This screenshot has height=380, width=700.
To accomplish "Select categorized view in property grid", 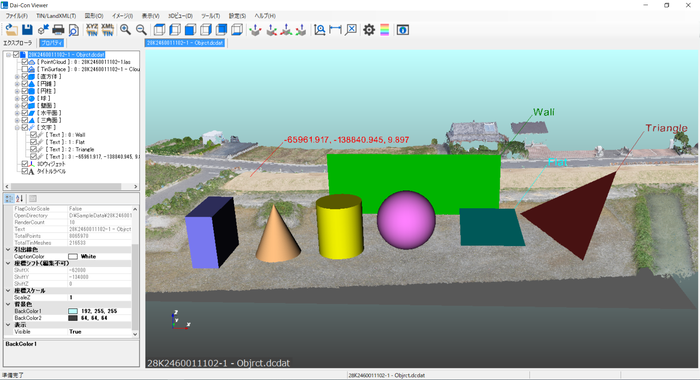I will click(9, 198).
